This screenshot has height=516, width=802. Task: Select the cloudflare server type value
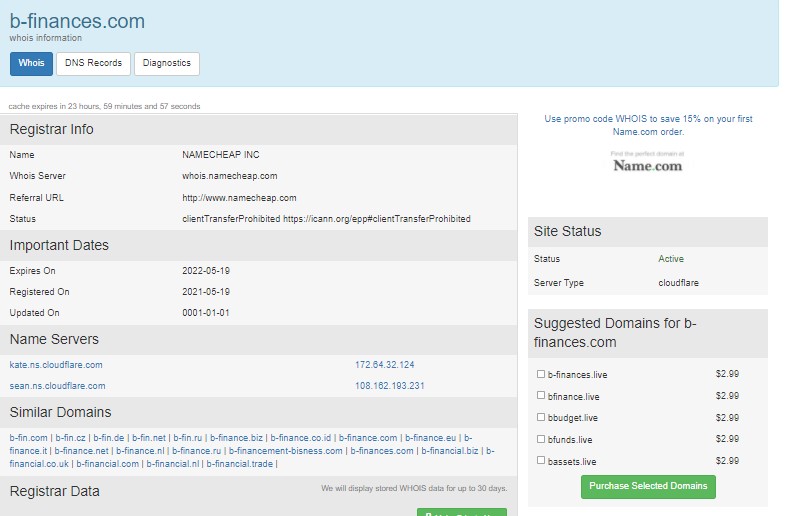[x=678, y=283]
